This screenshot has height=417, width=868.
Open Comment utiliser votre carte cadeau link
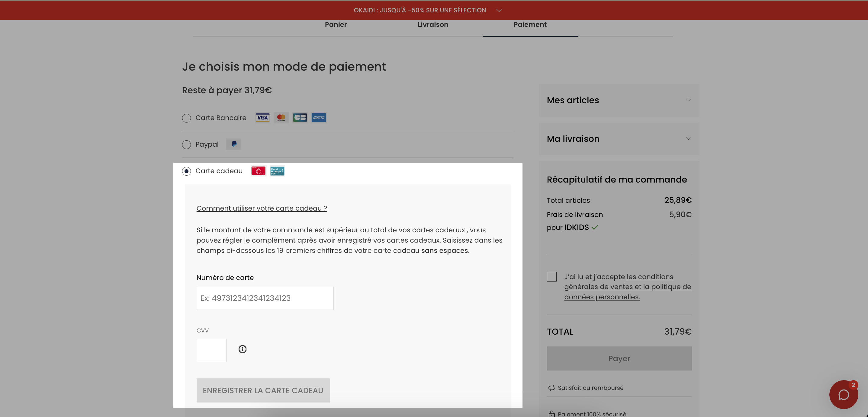262,208
